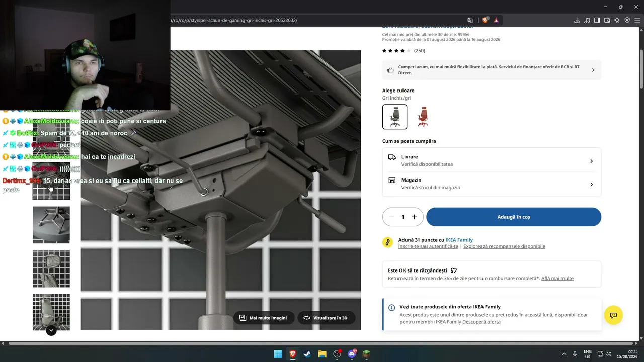Add the chair with Adaugă în coș
The height and width of the screenshot is (362, 644).
(514, 217)
